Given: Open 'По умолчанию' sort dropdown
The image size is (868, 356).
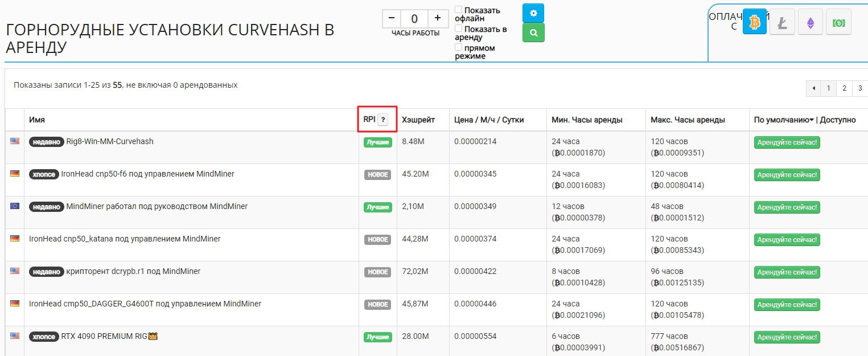Looking at the screenshot, I should point(784,120).
